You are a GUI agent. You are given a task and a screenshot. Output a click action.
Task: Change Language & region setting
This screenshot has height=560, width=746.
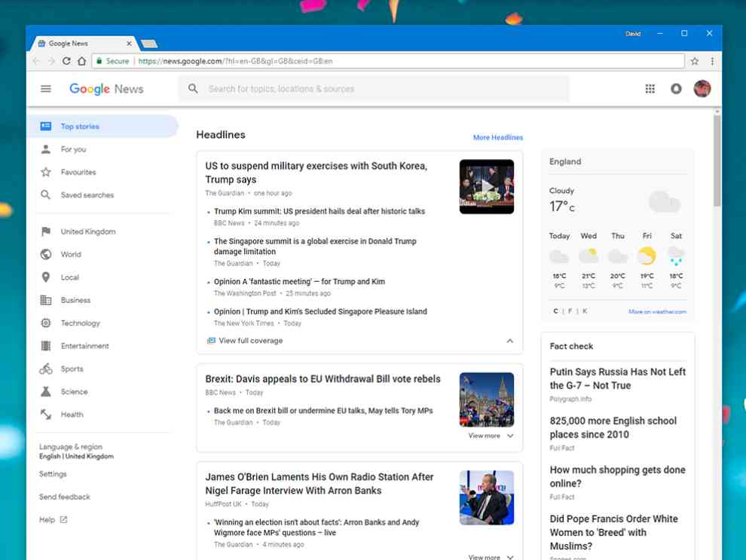tap(76, 451)
